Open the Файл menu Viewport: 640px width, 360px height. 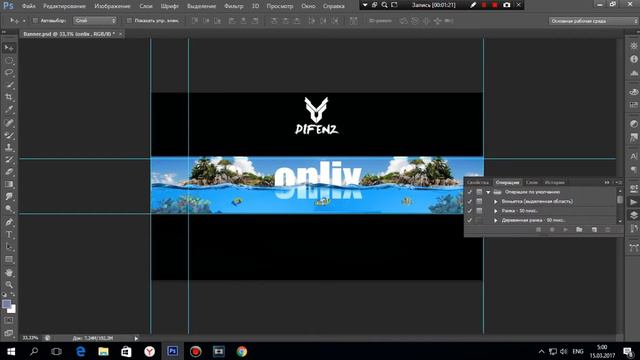click(29, 6)
